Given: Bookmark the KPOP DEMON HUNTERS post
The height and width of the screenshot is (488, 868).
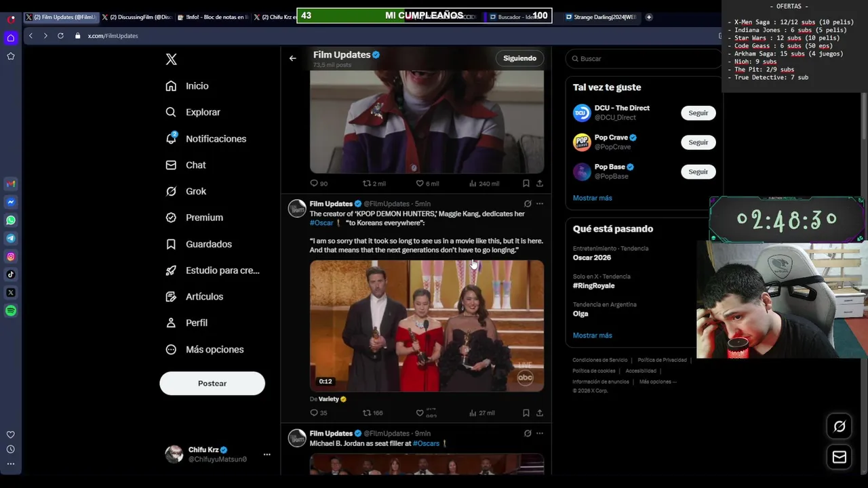Looking at the screenshot, I should pos(526,413).
